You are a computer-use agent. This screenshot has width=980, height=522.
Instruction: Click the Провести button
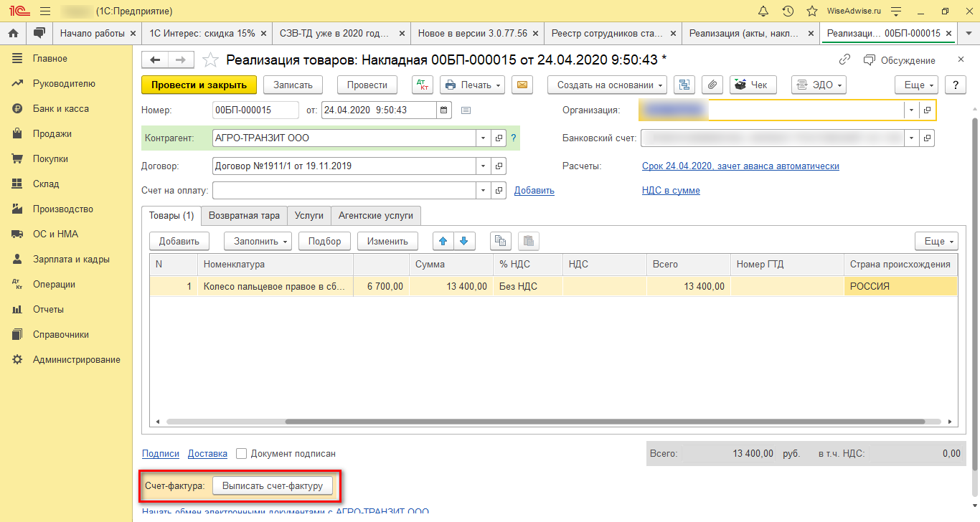[367, 85]
